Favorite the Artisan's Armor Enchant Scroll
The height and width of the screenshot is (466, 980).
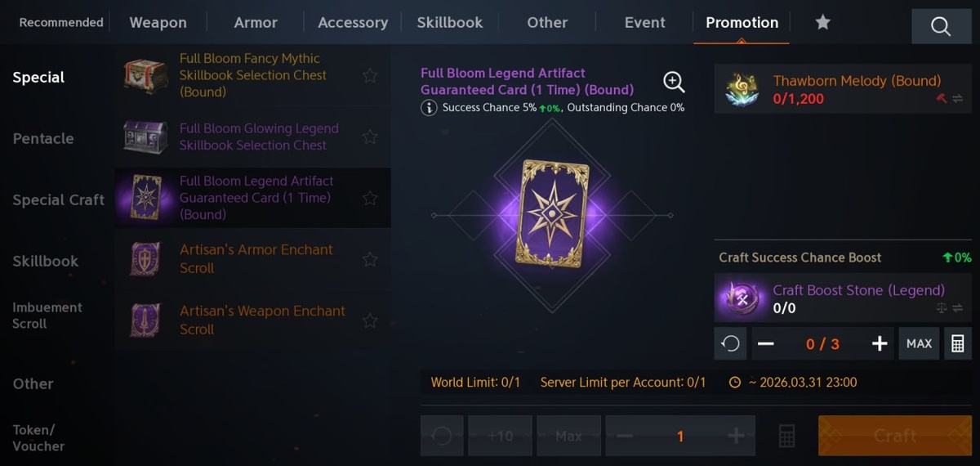point(370,259)
